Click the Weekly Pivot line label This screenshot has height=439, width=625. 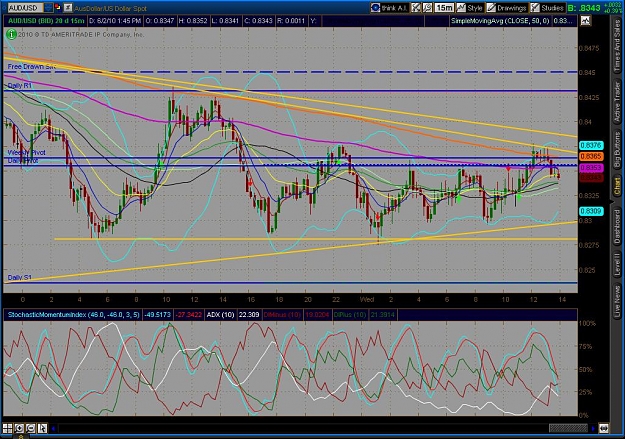pos(26,153)
